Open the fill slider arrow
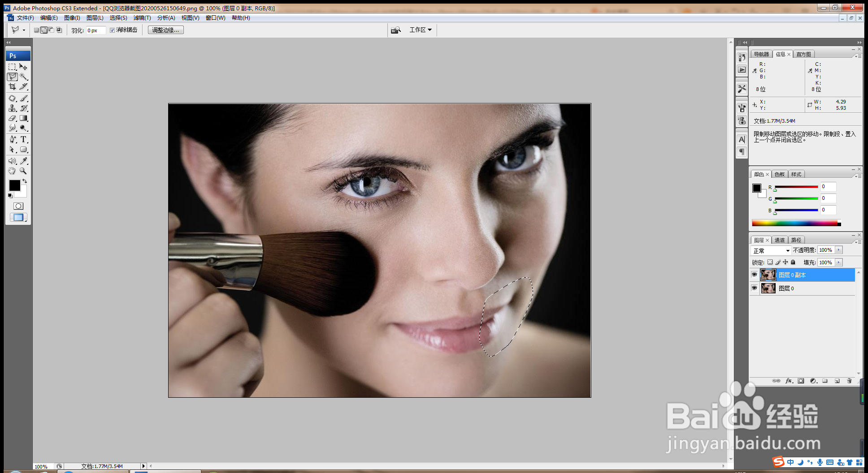Image resolution: width=868 pixels, height=473 pixels. [838, 262]
